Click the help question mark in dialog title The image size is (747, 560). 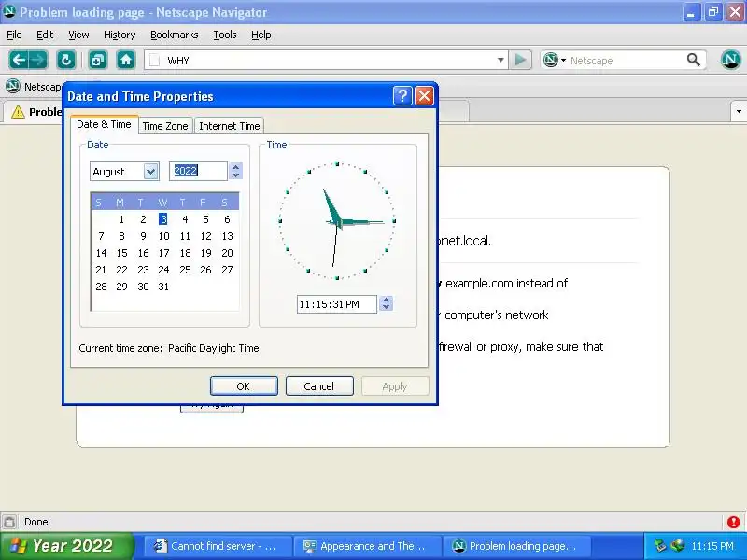click(402, 96)
